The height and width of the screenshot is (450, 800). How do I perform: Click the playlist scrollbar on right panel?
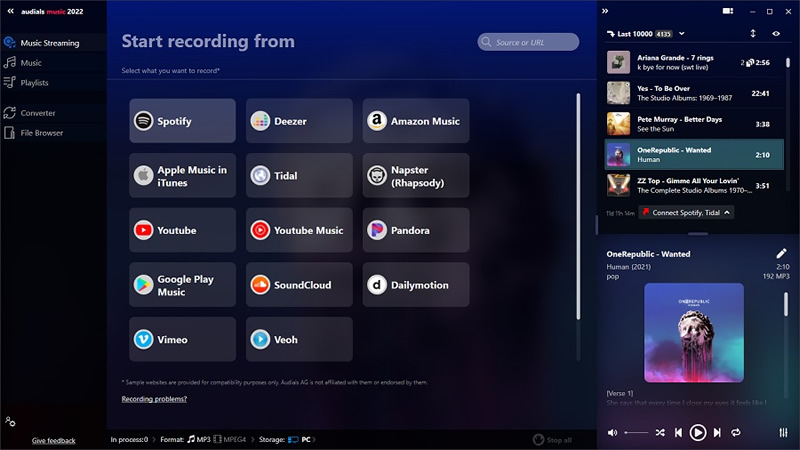tap(788, 63)
